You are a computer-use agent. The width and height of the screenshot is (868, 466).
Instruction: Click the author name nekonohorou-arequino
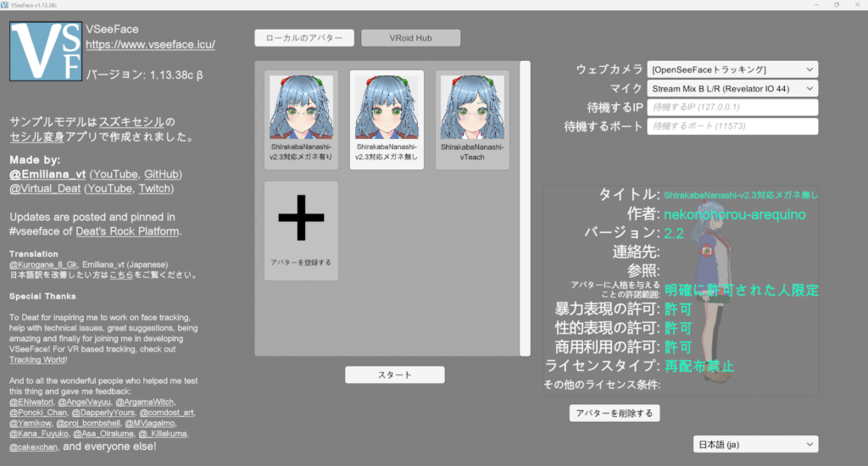735,214
